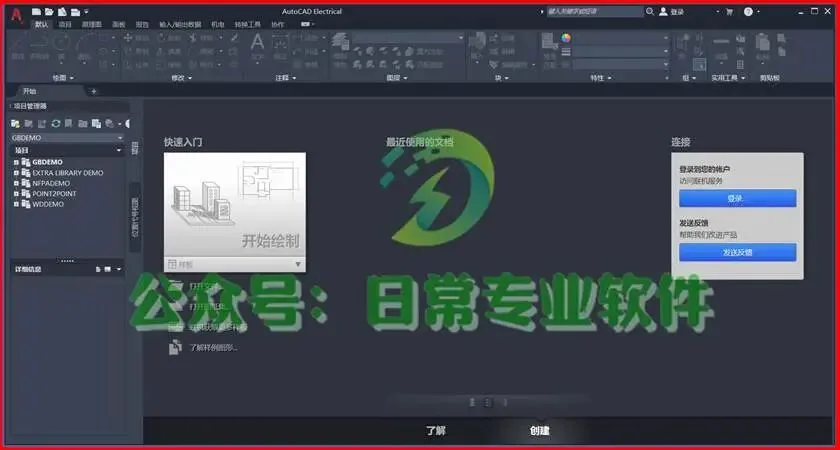Click the lineweight lines icon in properties panel

click(566, 52)
